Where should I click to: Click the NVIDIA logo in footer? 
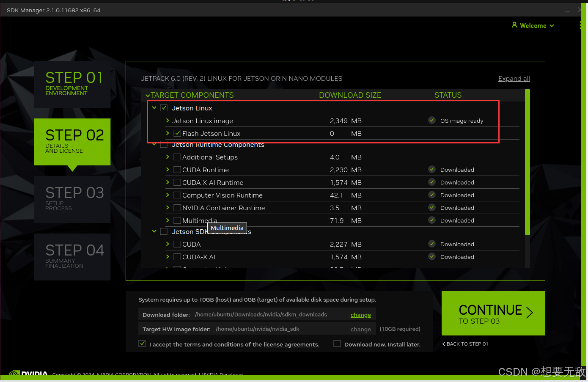click(x=28, y=374)
